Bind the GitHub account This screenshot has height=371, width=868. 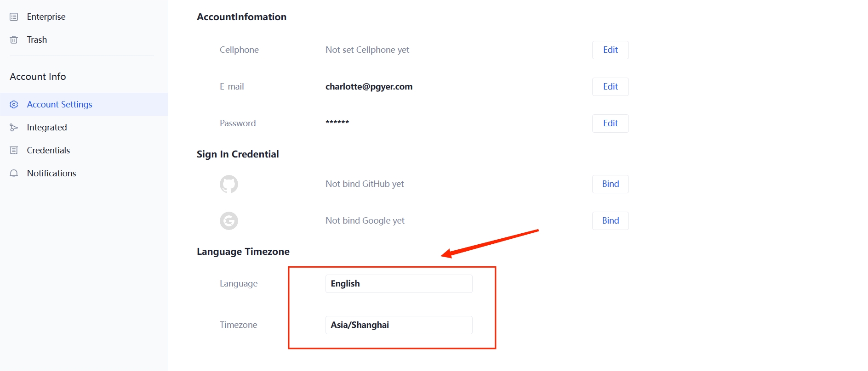tap(610, 184)
